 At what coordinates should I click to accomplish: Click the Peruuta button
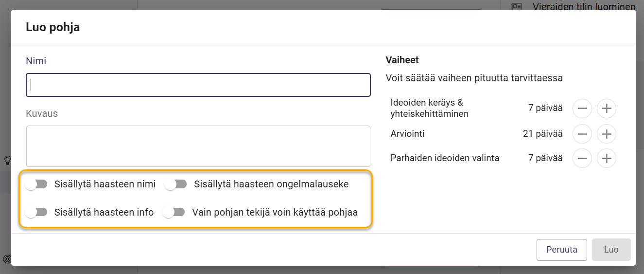562,250
